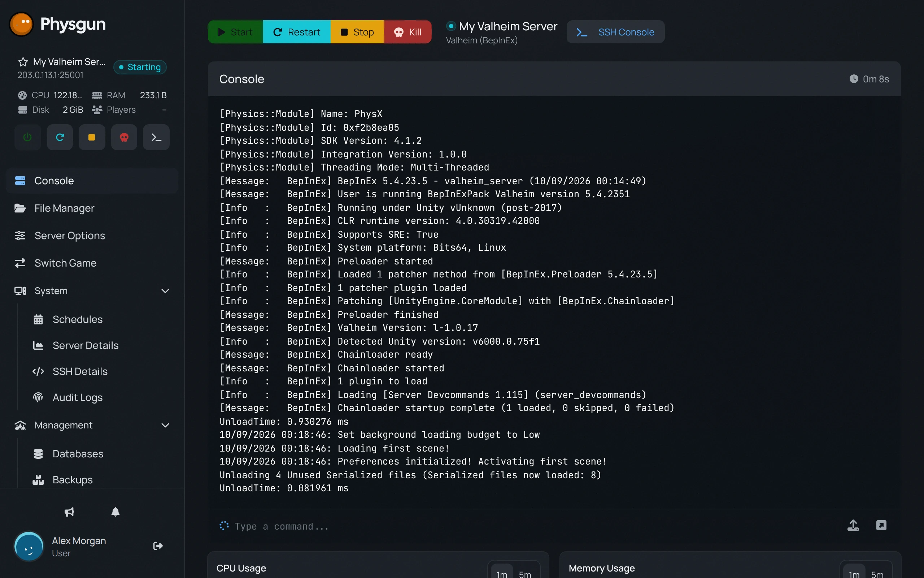Click the yellow Stop button

coord(357,32)
